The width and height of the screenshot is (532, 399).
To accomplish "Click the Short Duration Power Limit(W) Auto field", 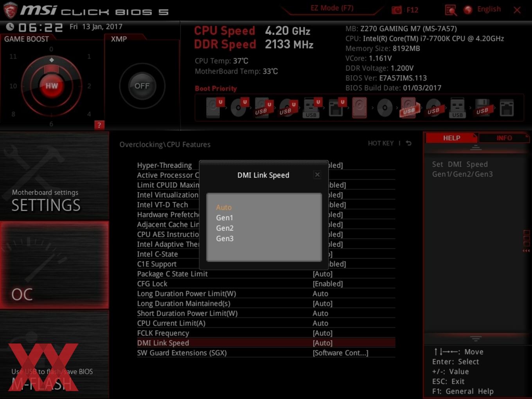I will click(320, 313).
